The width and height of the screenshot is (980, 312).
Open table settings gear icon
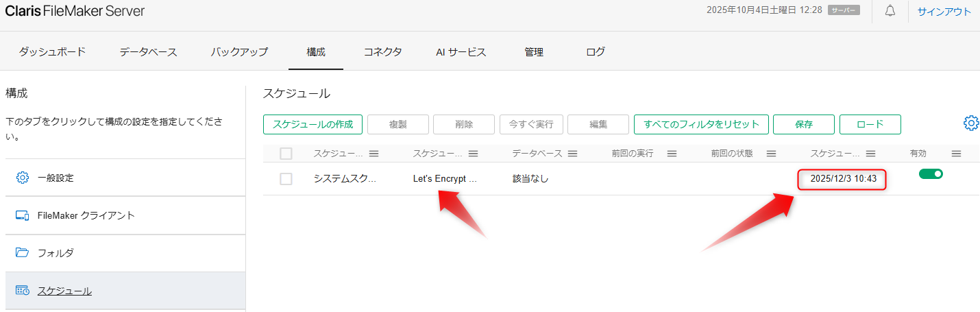[x=971, y=123]
